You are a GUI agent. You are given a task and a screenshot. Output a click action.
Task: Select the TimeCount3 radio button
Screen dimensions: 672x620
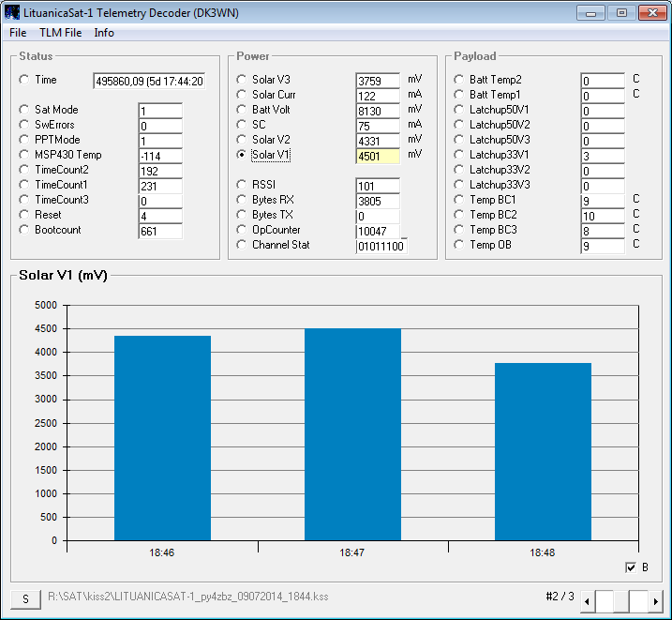pos(24,200)
